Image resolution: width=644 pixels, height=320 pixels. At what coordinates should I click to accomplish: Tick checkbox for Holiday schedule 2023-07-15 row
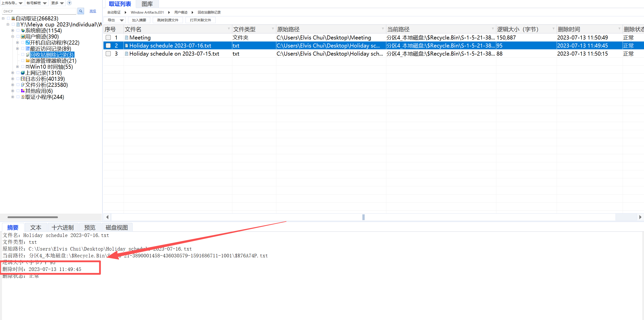click(x=108, y=54)
